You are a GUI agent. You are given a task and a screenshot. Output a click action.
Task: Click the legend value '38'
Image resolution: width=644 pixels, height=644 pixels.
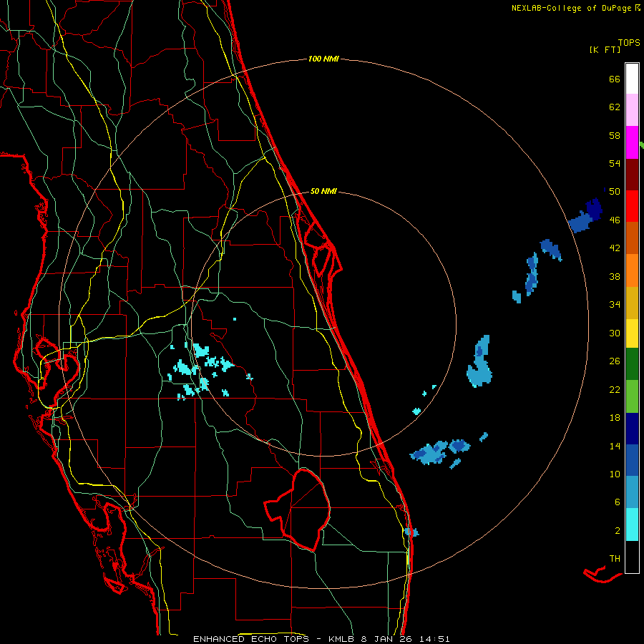tap(615, 276)
